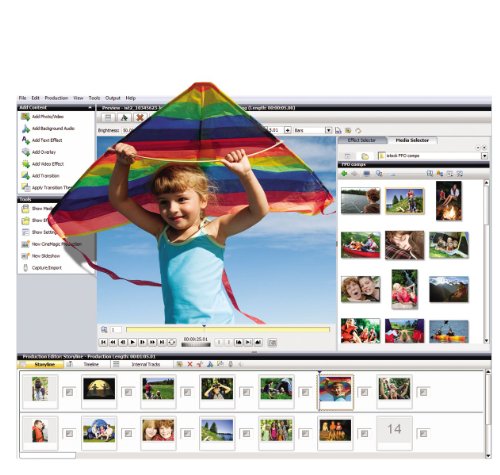The height and width of the screenshot is (475, 500).
Task: Click the volume slider below the timecode
Action: pyautogui.click(x=196, y=345)
